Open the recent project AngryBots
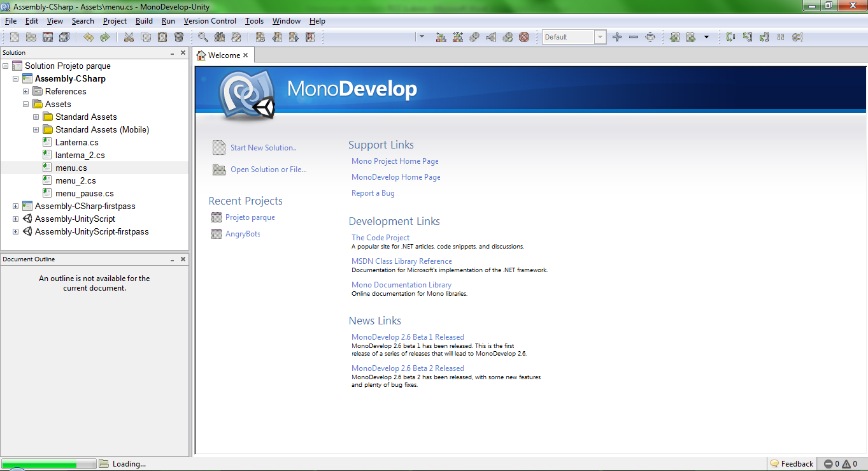This screenshot has width=868, height=471. tap(243, 234)
